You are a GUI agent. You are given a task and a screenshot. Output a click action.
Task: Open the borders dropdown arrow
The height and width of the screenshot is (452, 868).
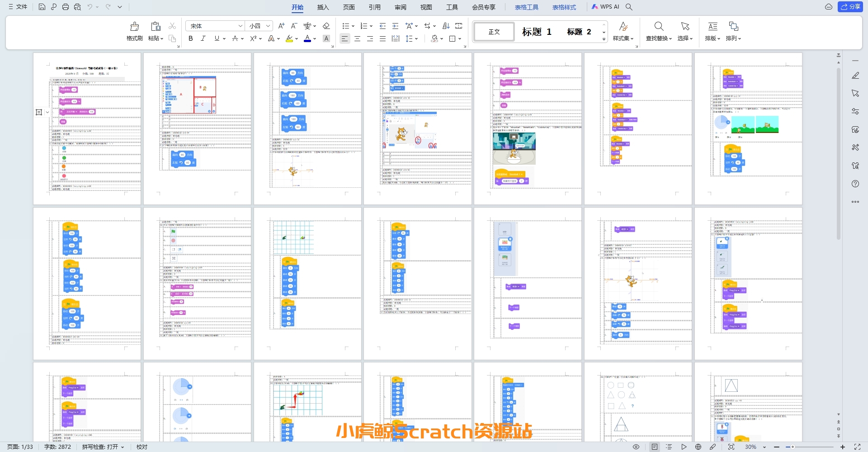[460, 38]
